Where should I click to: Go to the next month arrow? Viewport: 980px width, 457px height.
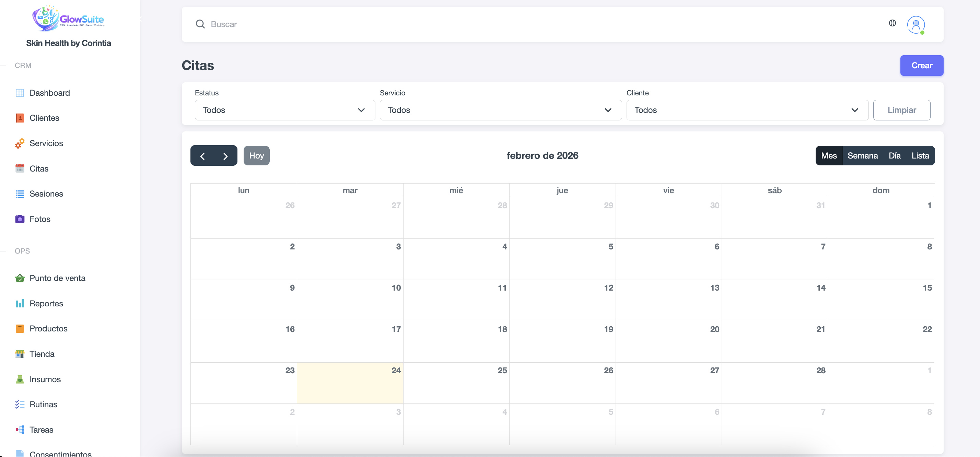coord(225,156)
